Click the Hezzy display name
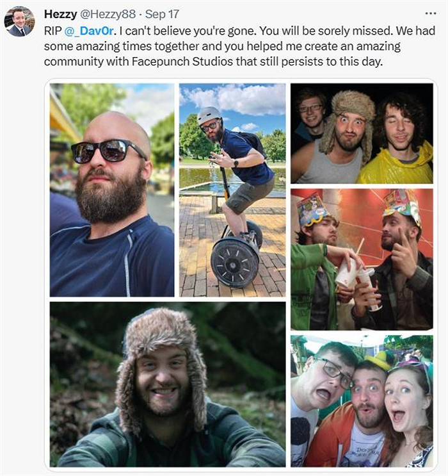Image resolution: width=448 pixels, height=476 pixels. pyautogui.click(x=59, y=13)
